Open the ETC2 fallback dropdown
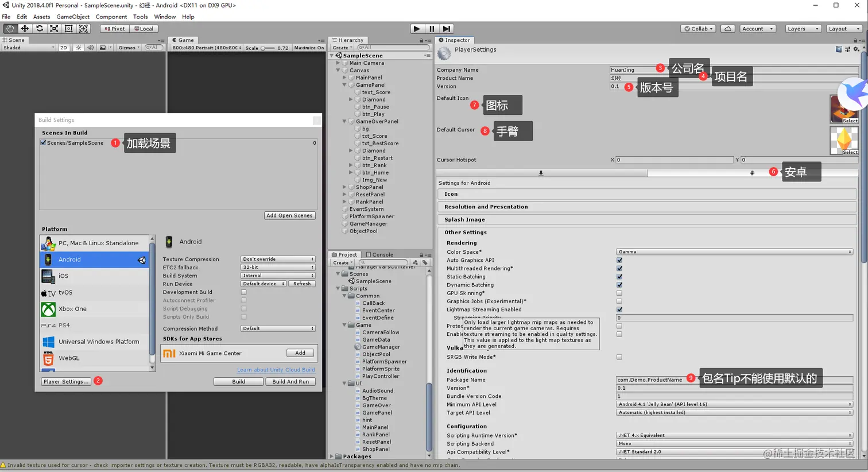The height and width of the screenshot is (472, 868). pyautogui.click(x=278, y=268)
